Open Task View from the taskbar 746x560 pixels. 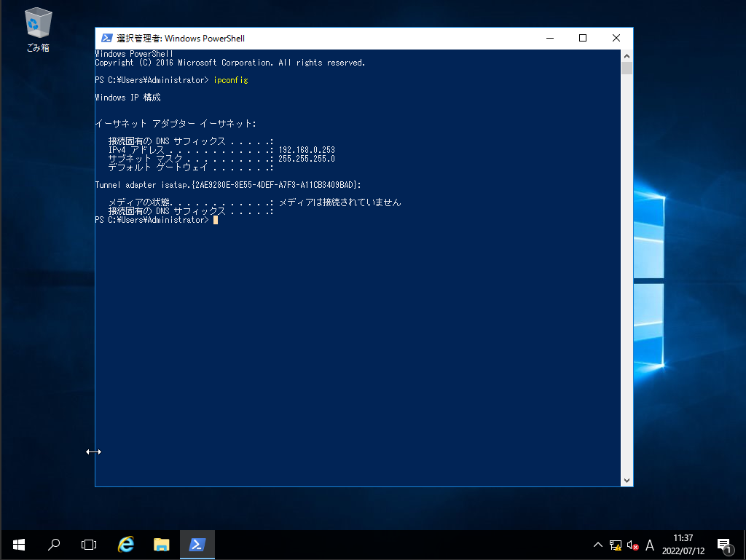pos(89,545)
